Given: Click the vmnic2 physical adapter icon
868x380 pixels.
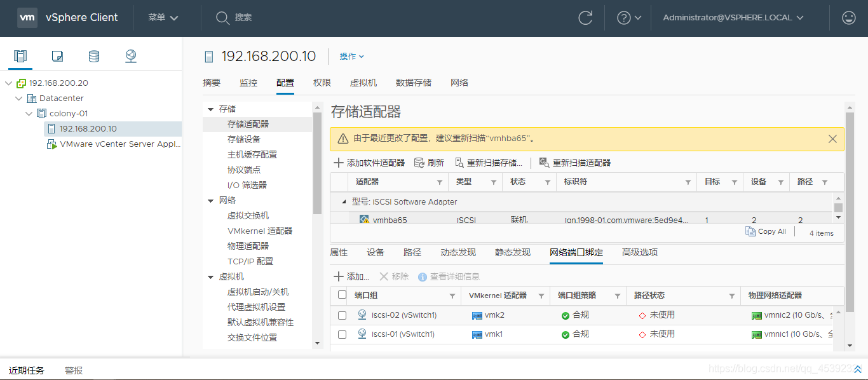Looking at the screenshot, I should click(x=757, y=315).
